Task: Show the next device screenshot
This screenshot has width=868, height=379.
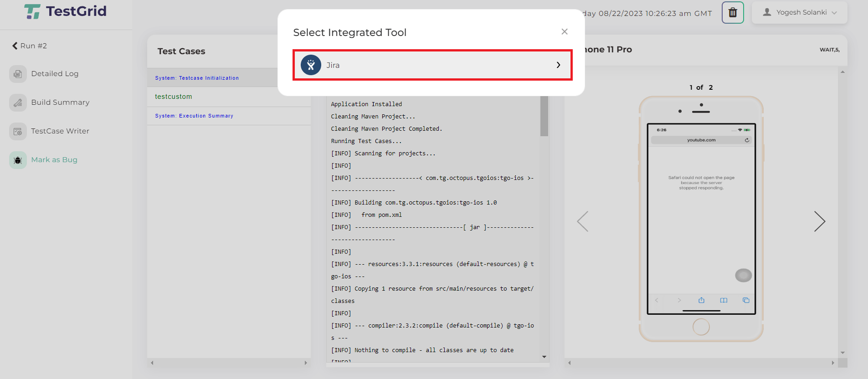Action: click(820, 221)
